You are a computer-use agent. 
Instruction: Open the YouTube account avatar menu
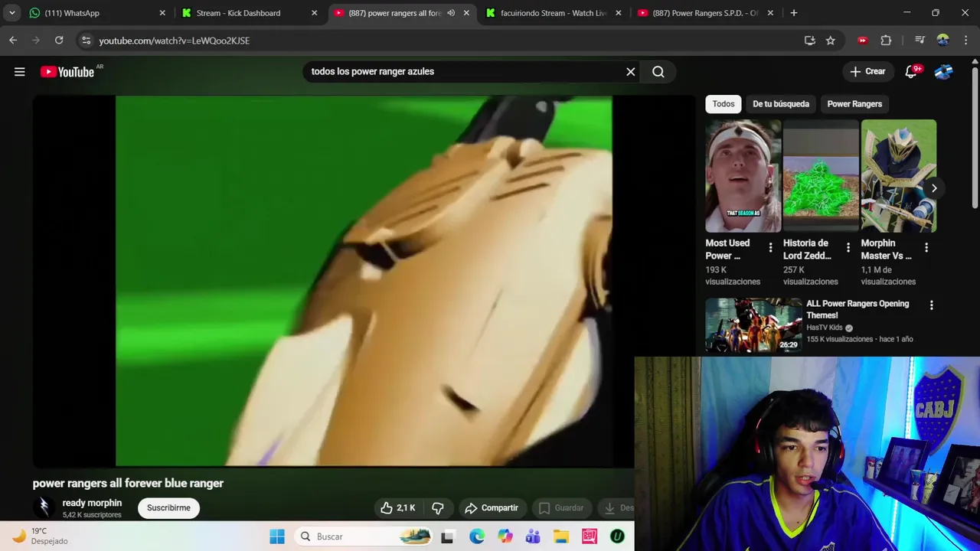pos(943,71)
